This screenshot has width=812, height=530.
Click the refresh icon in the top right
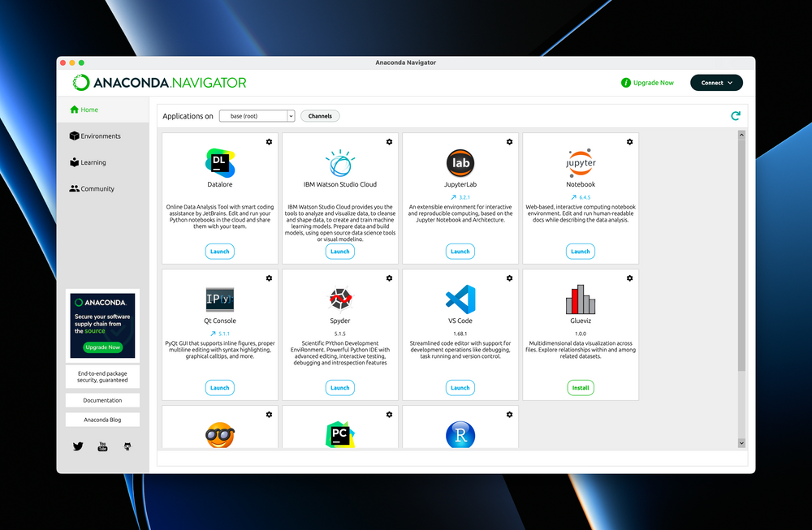point(736,116)
